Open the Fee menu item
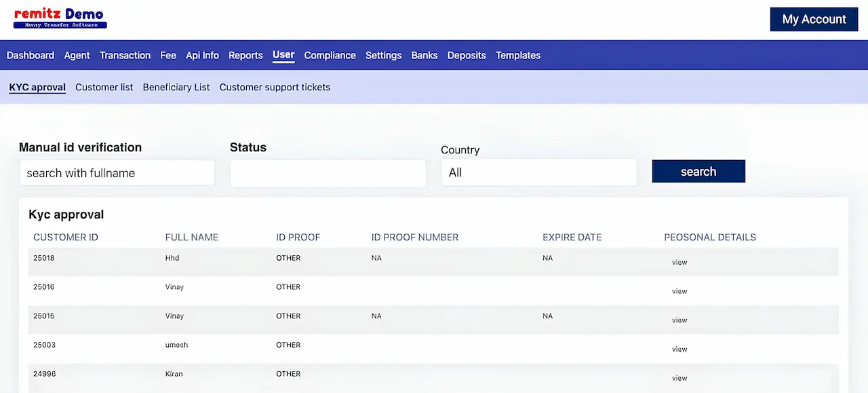Screen dimensions: 868x393 coord(168,56)
